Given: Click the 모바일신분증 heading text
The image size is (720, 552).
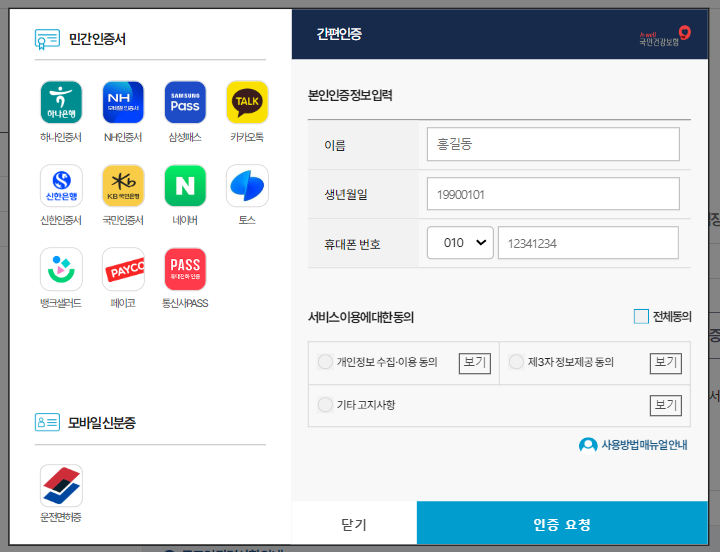Looking at the screenshot, I should pyautogui.click(x=102, y=422).
